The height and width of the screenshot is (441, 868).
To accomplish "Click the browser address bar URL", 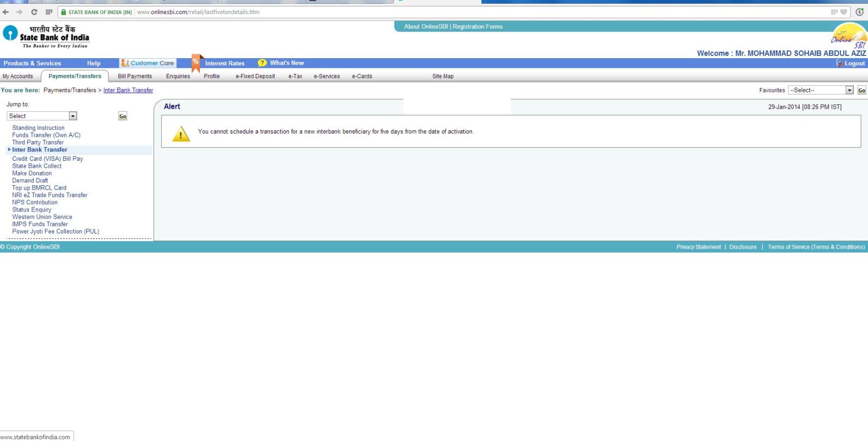I will pyautogui.click(x=198, y=12).
